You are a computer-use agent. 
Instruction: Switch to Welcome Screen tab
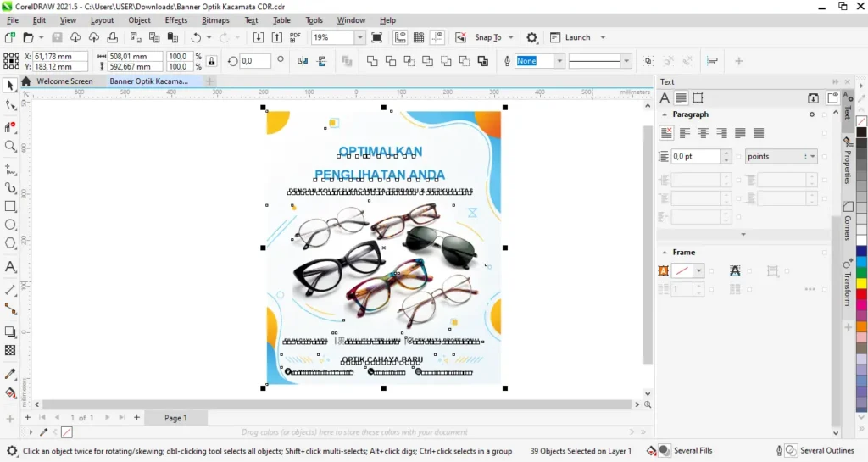(64, 81)
